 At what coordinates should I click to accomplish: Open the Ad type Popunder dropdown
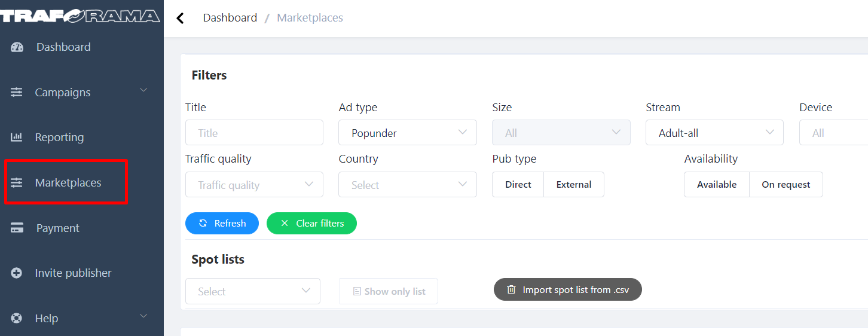[x=407, y=133]
